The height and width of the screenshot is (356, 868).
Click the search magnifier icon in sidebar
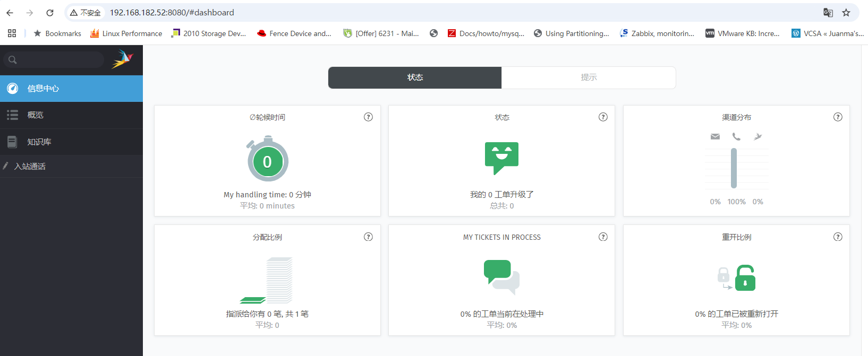pos(13,60)
